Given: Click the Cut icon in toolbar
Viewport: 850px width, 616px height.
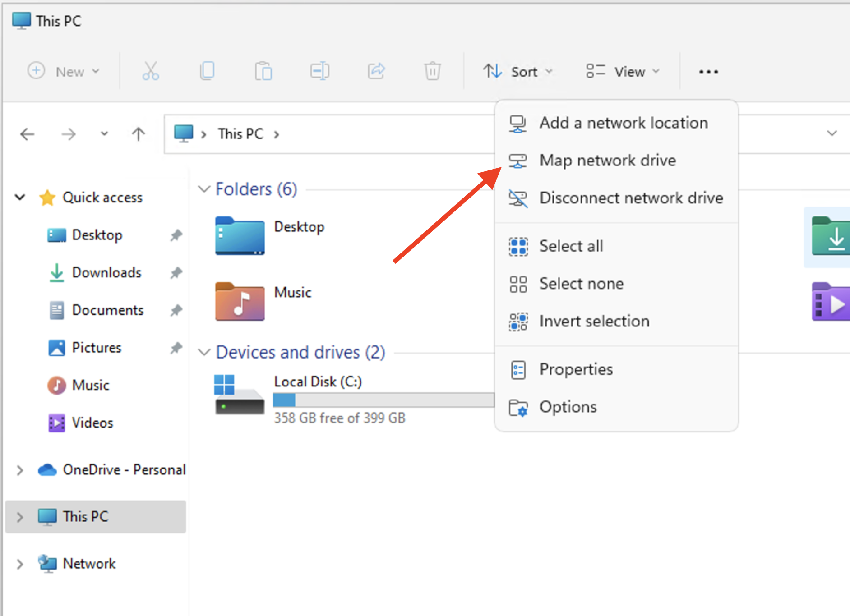Looking at the screenshot, I should [x=150, y=71].
